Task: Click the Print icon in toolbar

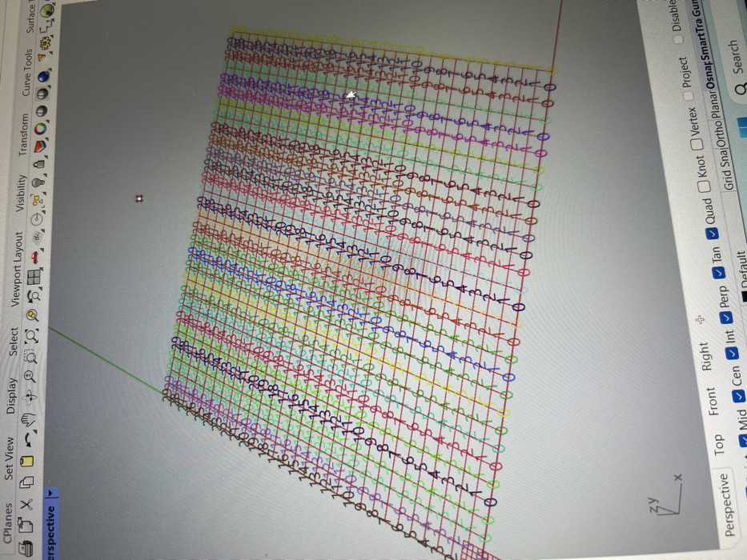Action: click(x=27, y=549)
